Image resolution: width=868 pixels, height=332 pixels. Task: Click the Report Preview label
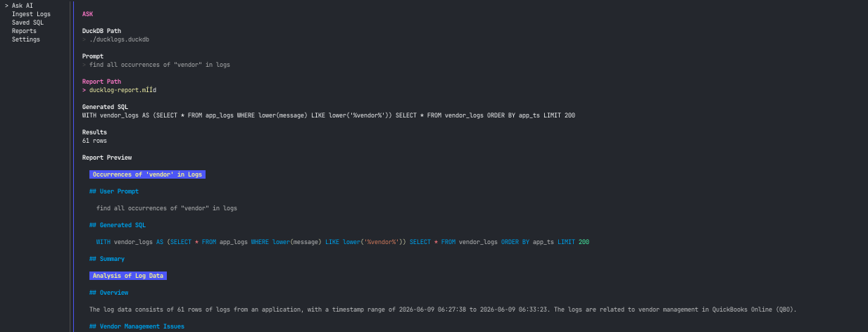point(107,158)
